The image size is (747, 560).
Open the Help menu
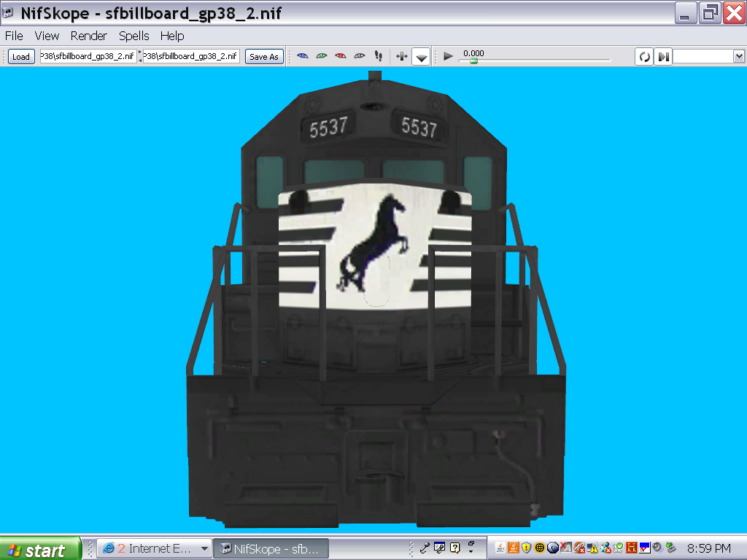click(x=172, y=36)
